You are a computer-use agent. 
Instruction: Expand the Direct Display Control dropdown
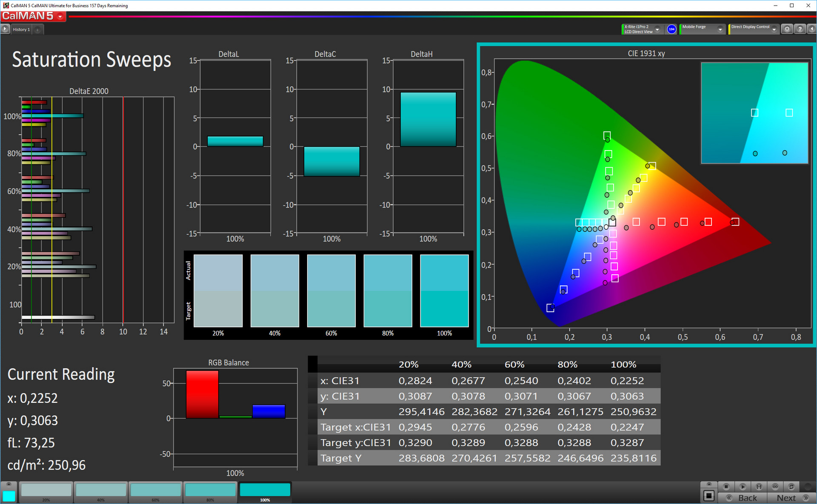[774, 29]
